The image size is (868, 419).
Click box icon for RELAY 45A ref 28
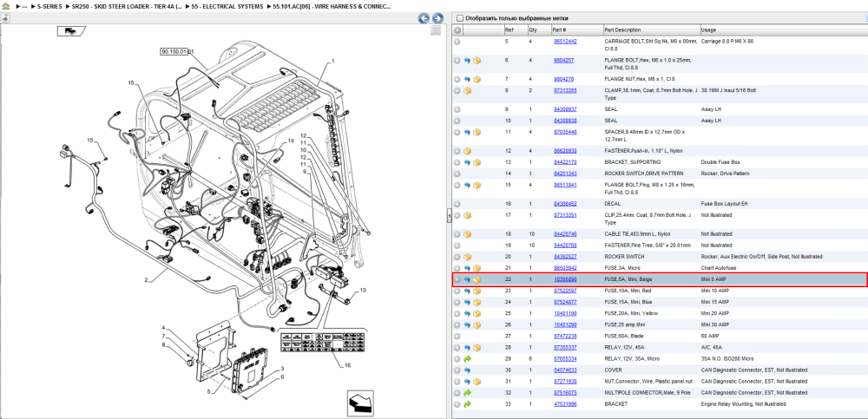[x=477, y=348]
